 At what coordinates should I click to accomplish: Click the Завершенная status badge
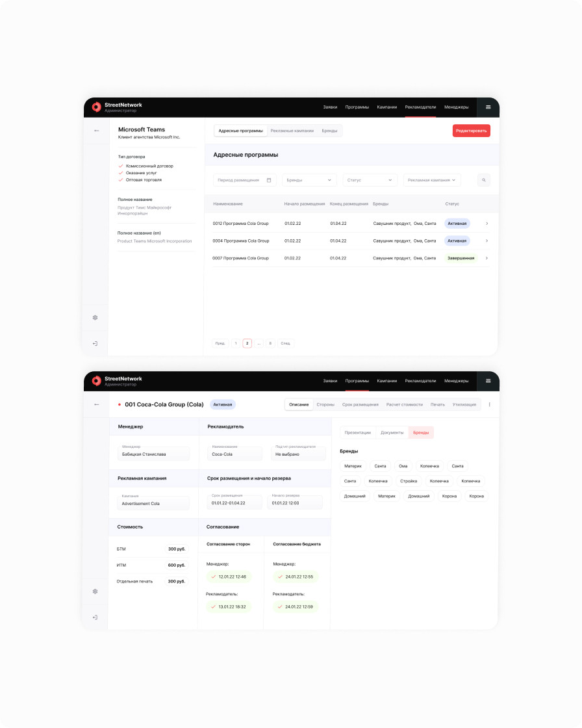(x=461, y=258)
